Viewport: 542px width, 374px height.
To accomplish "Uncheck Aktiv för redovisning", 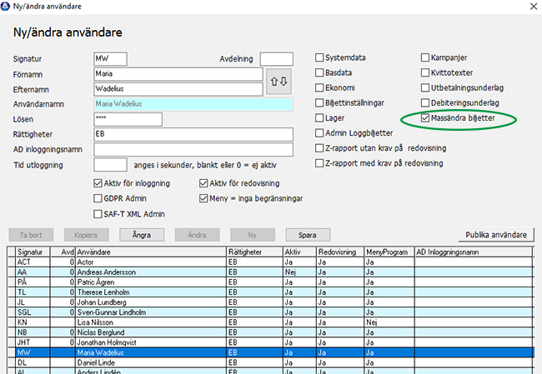I will click(x=204, y=183).
